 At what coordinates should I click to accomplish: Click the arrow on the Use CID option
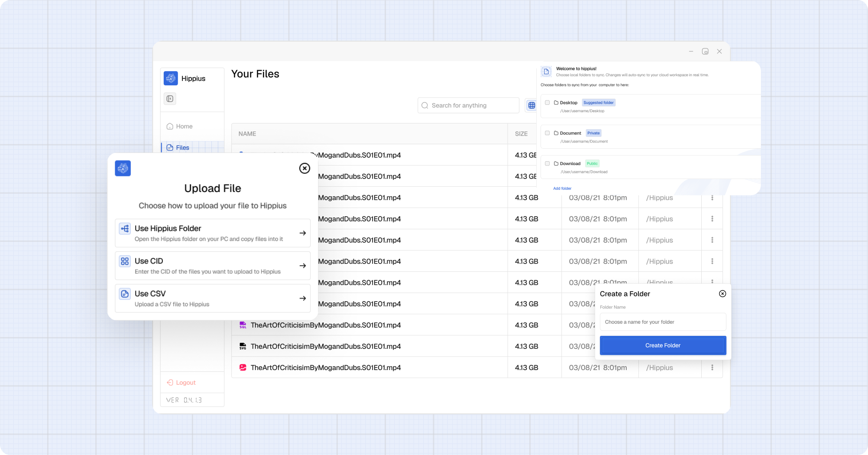click(x=303, y=266)
